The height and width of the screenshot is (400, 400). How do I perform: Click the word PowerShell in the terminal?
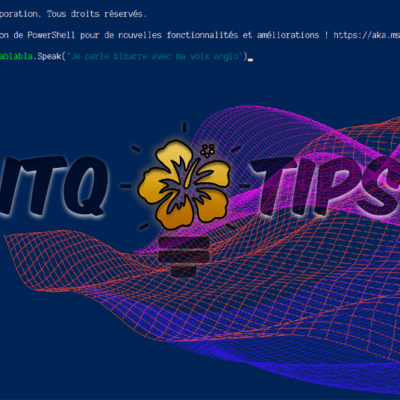coord(51,35)
